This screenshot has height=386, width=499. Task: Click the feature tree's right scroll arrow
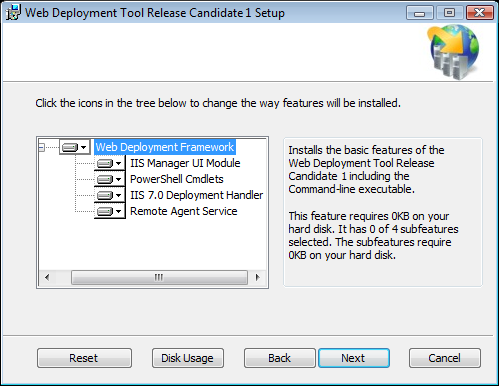(x=257, y=277)
